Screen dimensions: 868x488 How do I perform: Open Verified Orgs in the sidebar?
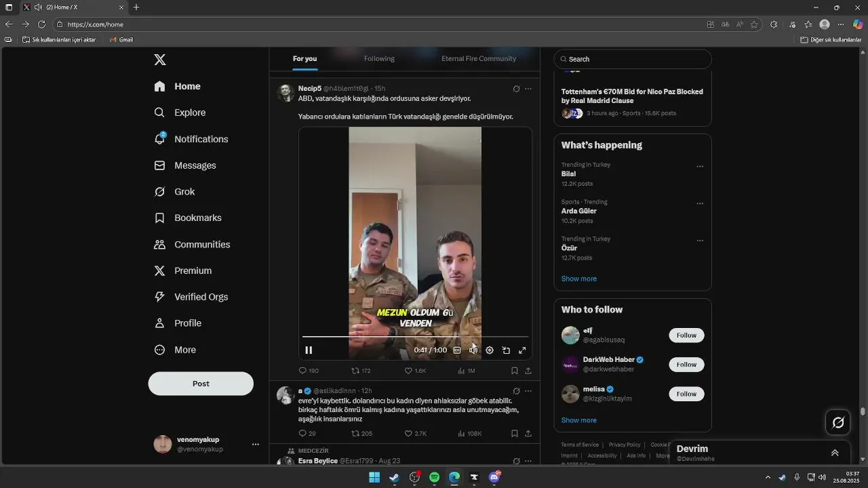[x=191, y=297]
